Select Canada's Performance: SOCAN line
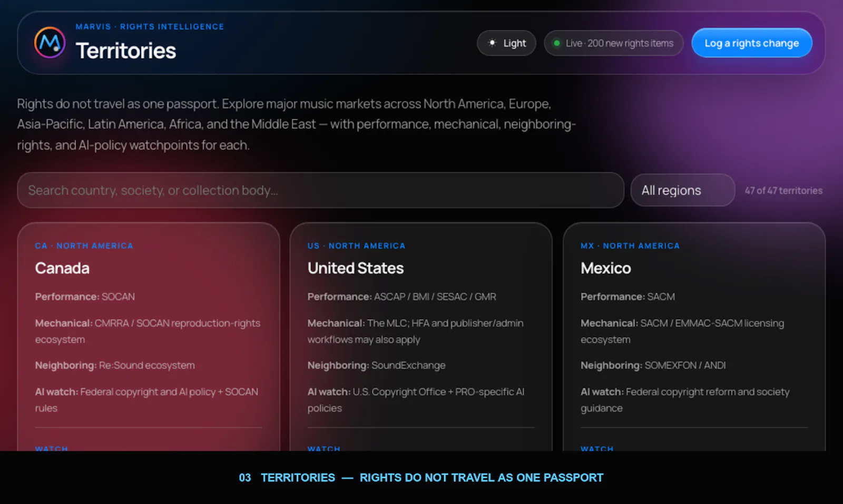The width and height of the screenshot is (843, 504). click(85, 297)
